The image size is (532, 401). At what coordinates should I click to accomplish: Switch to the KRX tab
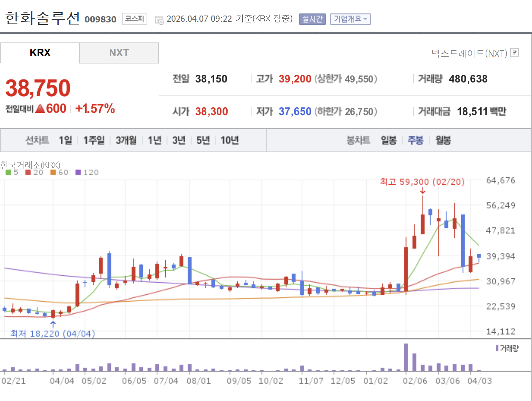tap(40, 53)
